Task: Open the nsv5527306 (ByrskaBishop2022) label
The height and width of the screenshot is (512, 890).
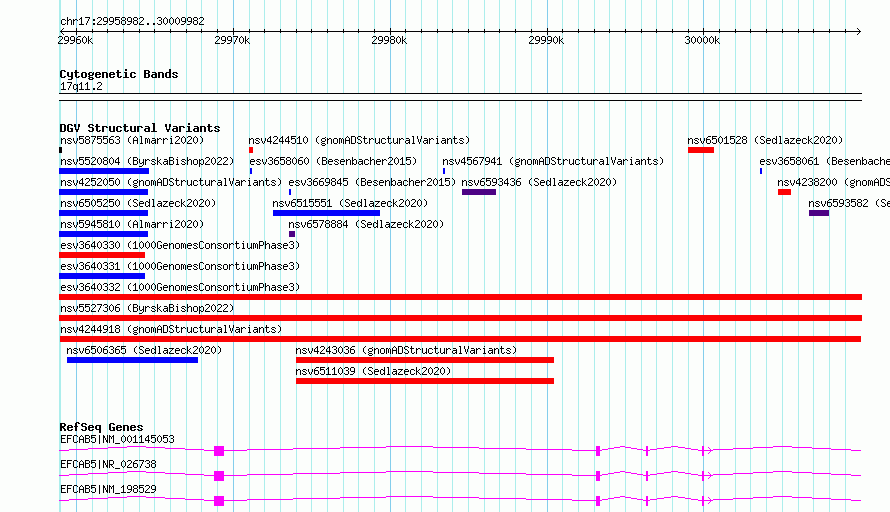Action: (147, 308)
